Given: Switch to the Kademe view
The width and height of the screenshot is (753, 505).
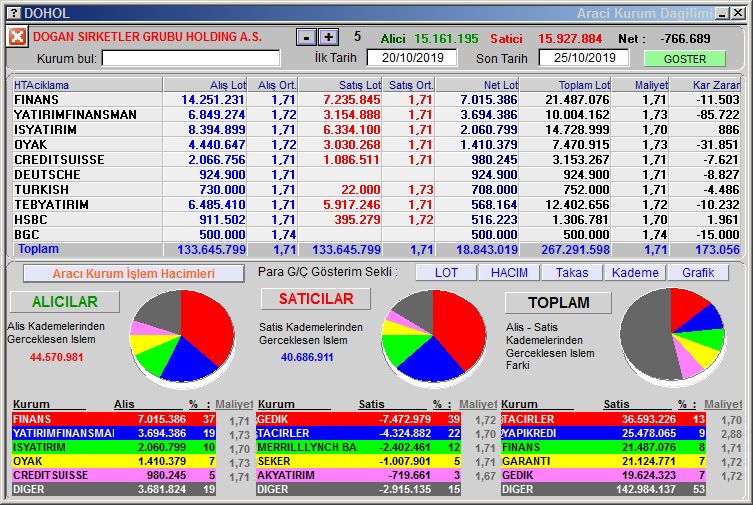Looking at the screenshot, I should click(635, 273).
